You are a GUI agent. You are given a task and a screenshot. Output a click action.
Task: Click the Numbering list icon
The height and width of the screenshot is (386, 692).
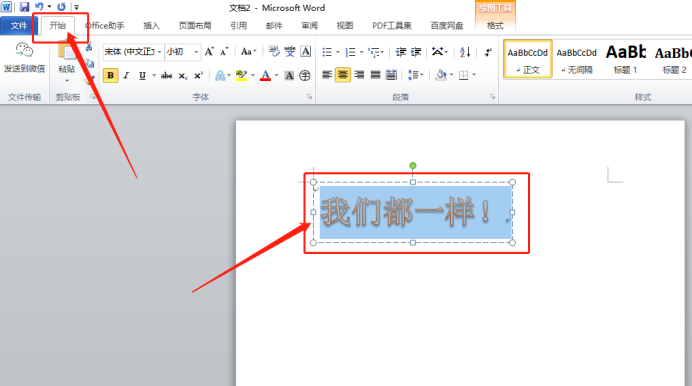coord(350,52)
